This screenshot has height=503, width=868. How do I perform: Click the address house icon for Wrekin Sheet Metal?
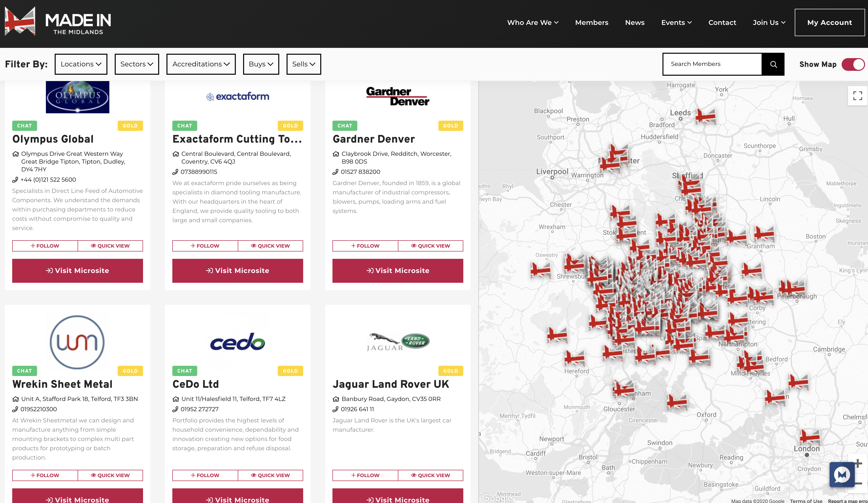coord(16,398)
